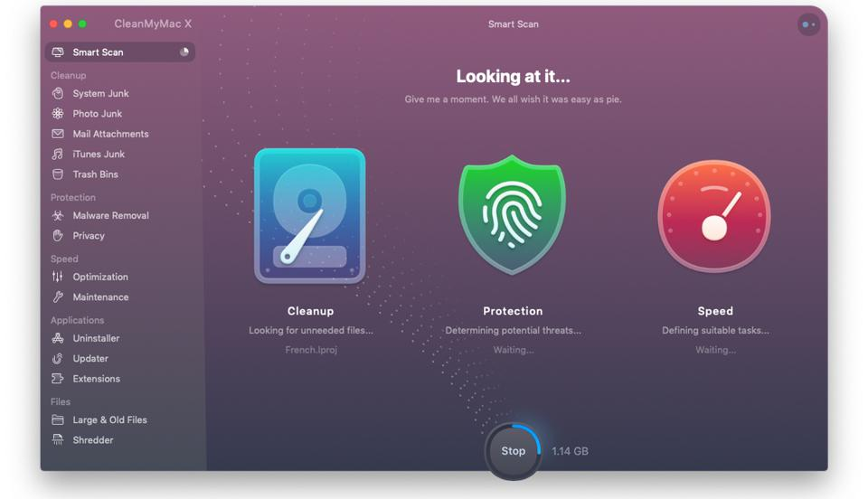The height and width of the screenshot is (499, 868).
Task: Click the Cleanup hard drive icon
Action: click(310, 216)
